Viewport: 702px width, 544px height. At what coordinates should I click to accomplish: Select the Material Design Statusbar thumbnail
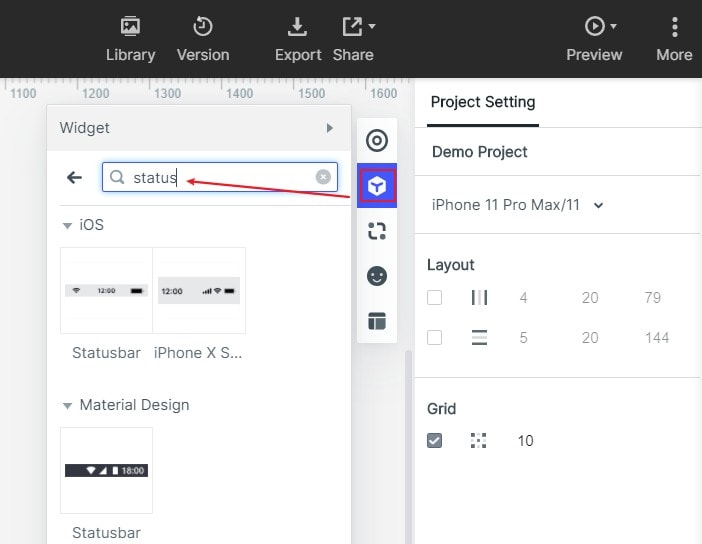pos(107,470)
